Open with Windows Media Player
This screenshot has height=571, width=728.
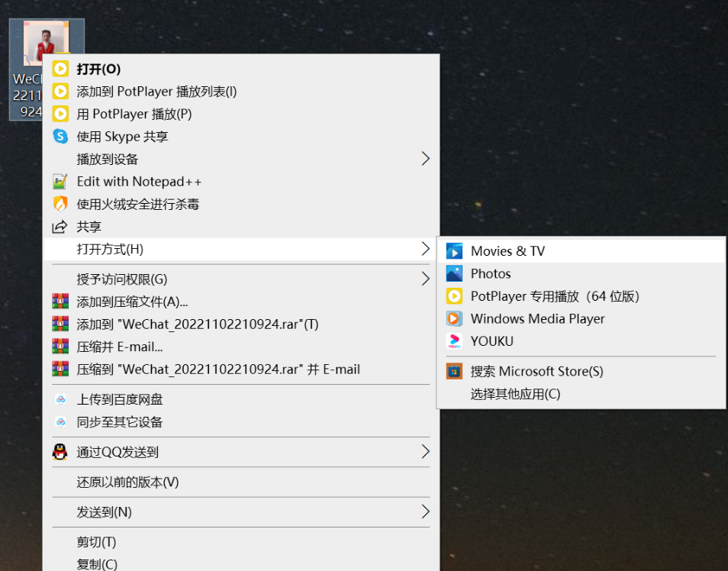(x=581, y=319)
